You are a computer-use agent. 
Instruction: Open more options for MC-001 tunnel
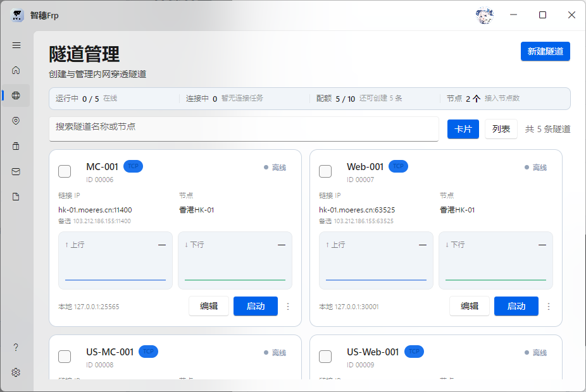[x=288, y=307]
